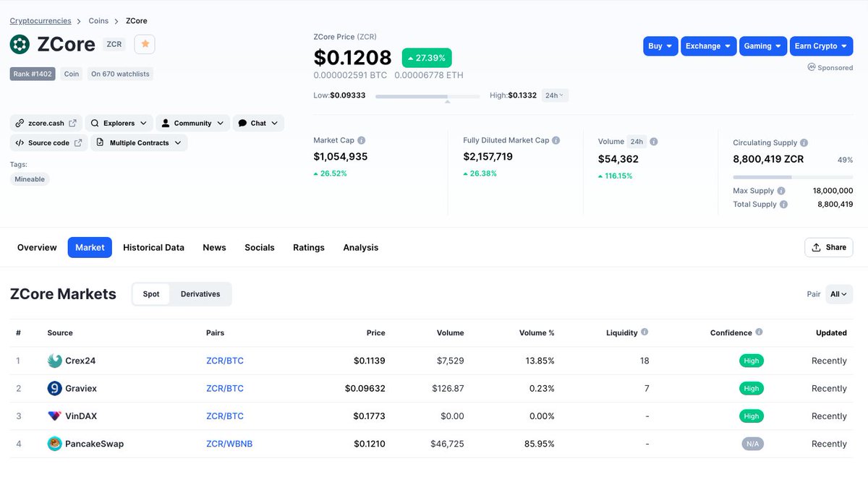
Task: Click Confidence column info icon
Action: [759, 332]
